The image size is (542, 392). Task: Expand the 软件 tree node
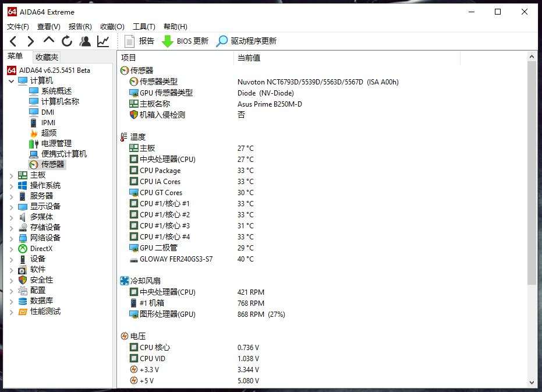click(x=12, y=270)
